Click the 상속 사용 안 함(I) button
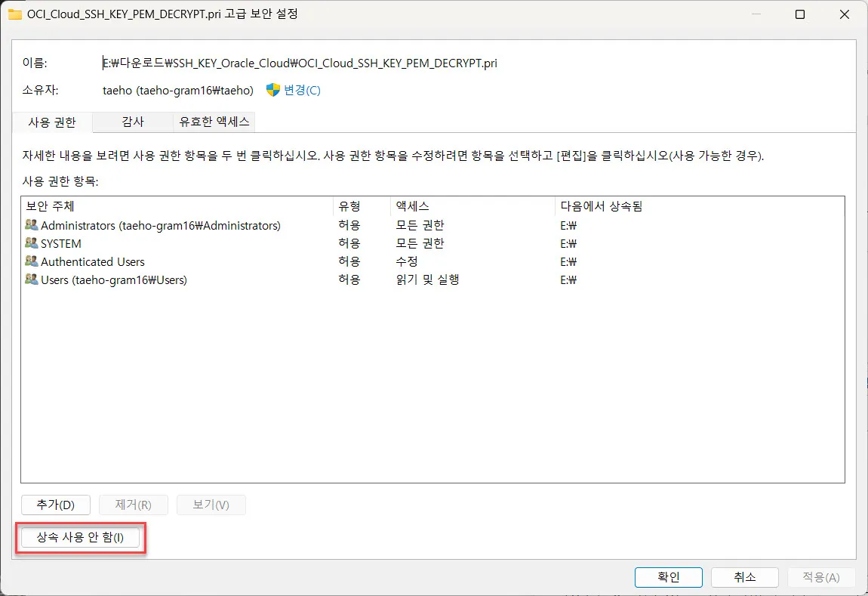The image size is (868, 596). tap(79, 538)
